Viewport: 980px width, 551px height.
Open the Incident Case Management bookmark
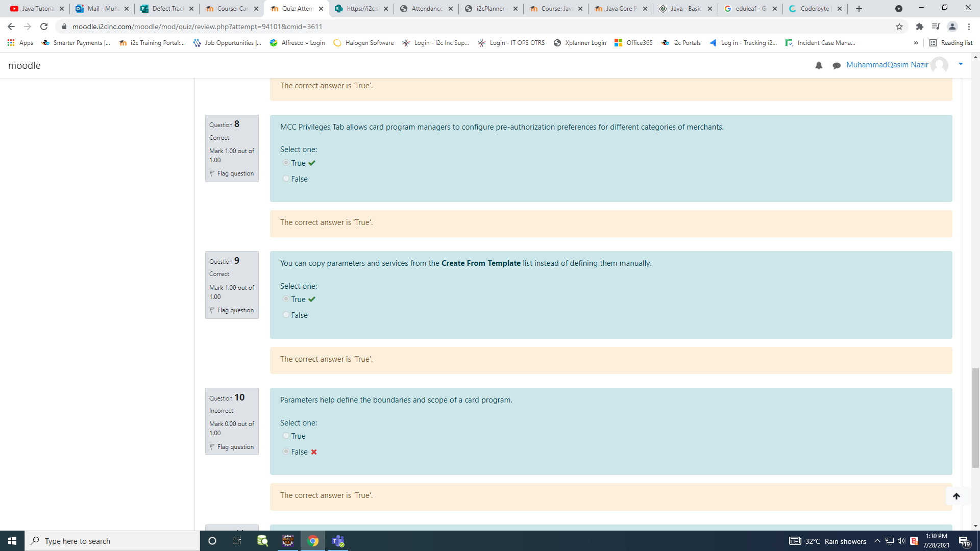pos(820,43)
